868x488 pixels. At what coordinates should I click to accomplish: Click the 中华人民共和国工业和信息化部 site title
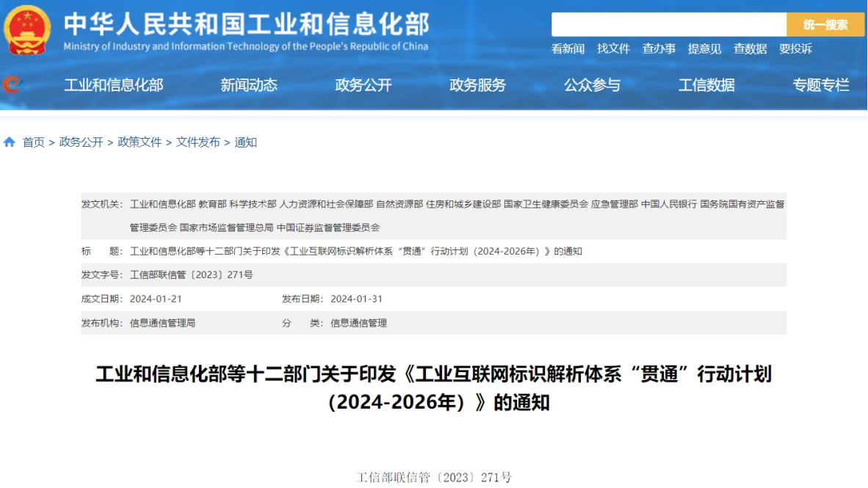click(246, 23)
